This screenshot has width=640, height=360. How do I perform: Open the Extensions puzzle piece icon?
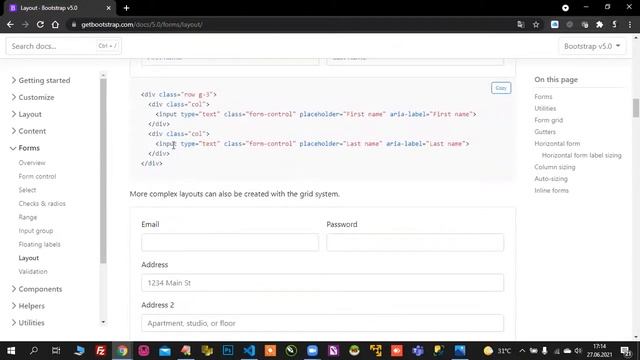(x=600, y=24)
